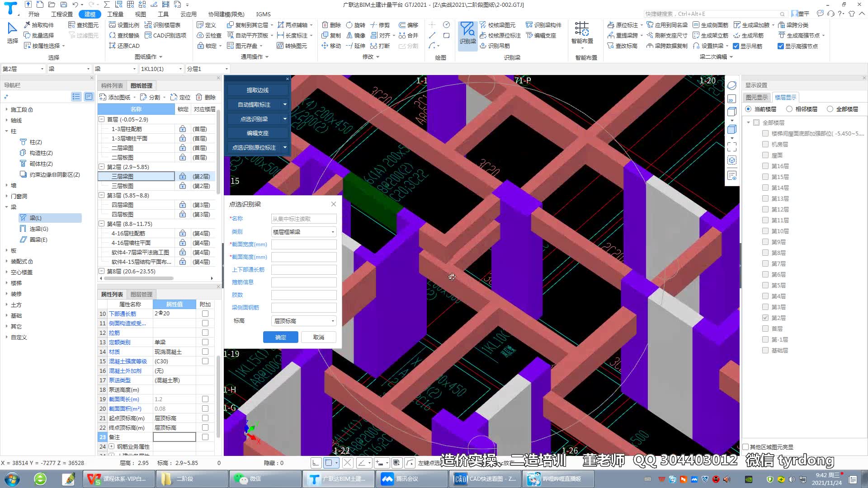
Task: Check the 第3层 floor checkbox
Action: pos(765,307)
